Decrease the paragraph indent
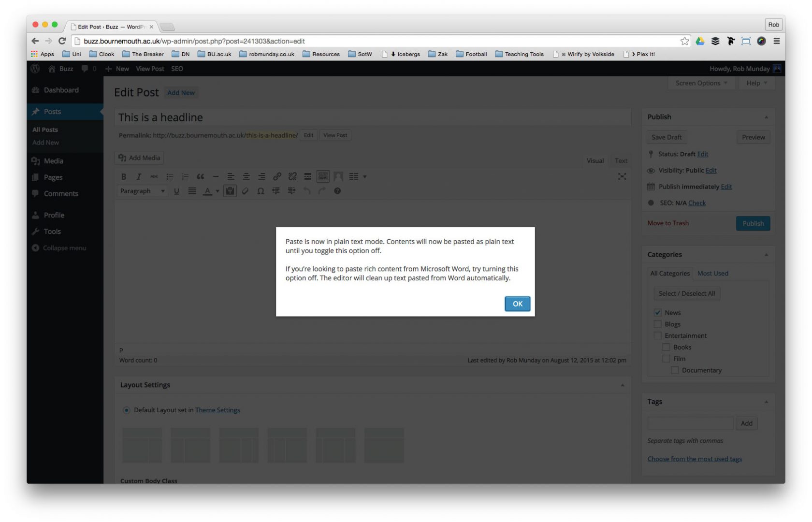 tap(276, 191)
